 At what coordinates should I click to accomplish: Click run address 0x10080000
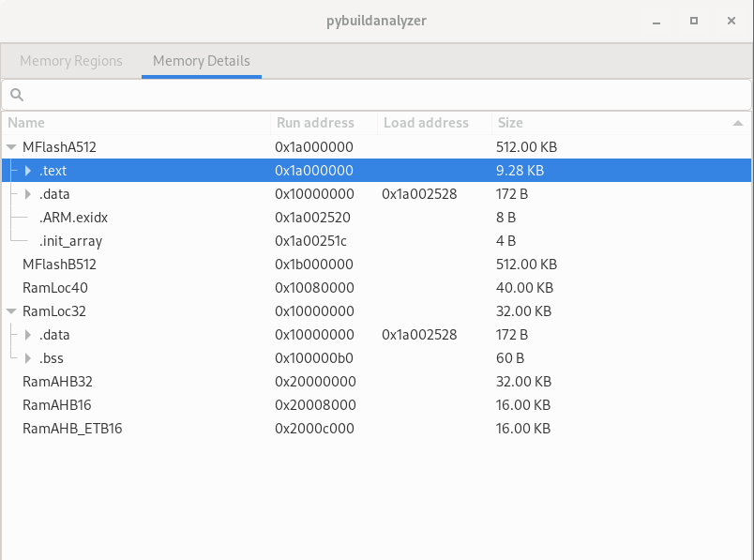pos(314,288)
